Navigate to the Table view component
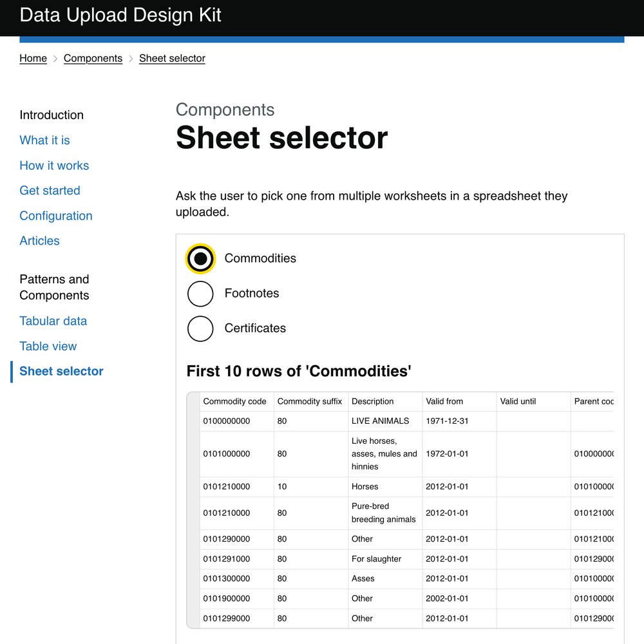Image resolution: width=644 pixels, height=644 pixels. (x=48, y=346)
